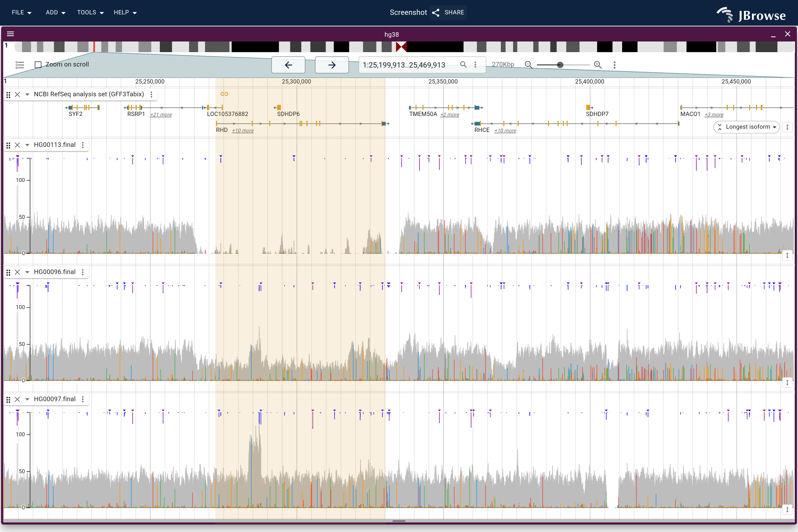
Task: Collapse the NCBI RefSeq track
Action: point(27,95)
